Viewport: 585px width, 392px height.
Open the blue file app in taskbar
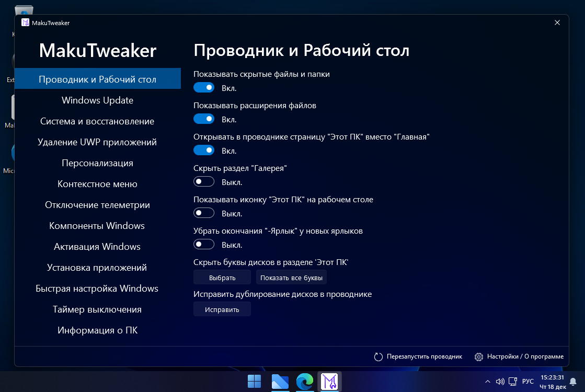pos(280,382)
